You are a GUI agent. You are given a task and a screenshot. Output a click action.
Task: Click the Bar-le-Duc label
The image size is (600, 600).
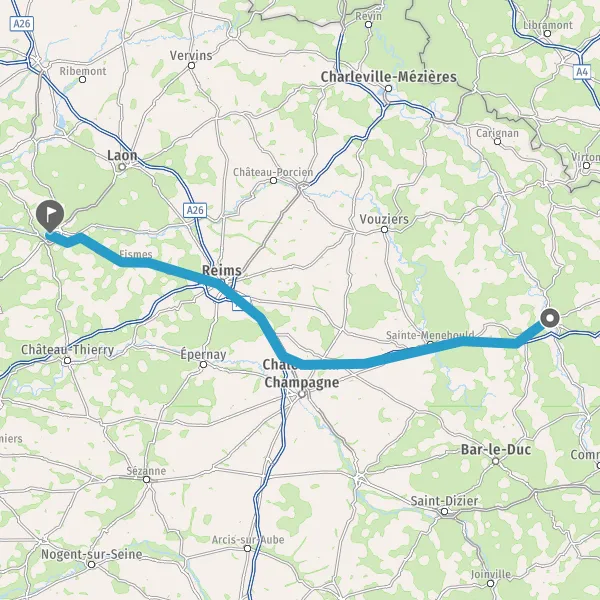[496, 449]
